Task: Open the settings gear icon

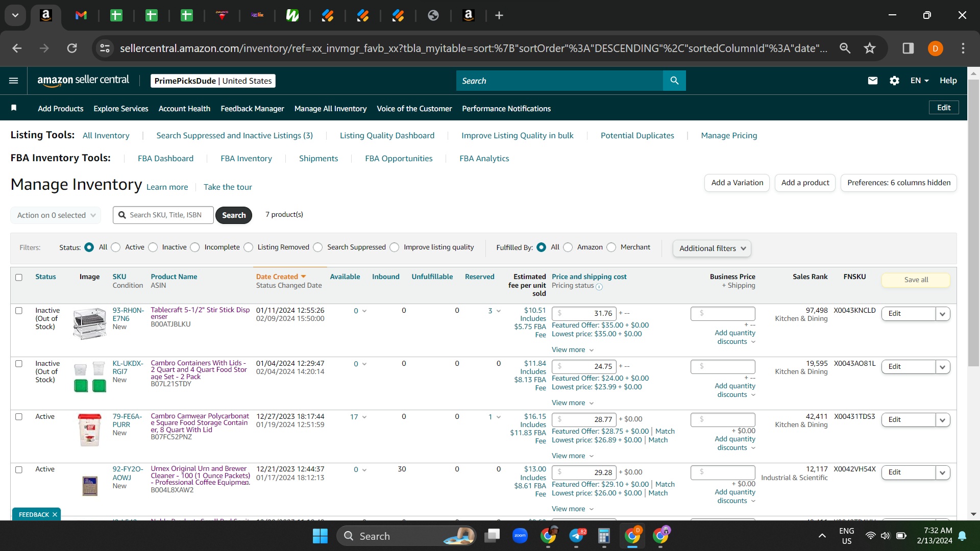Action: point(894,81)
